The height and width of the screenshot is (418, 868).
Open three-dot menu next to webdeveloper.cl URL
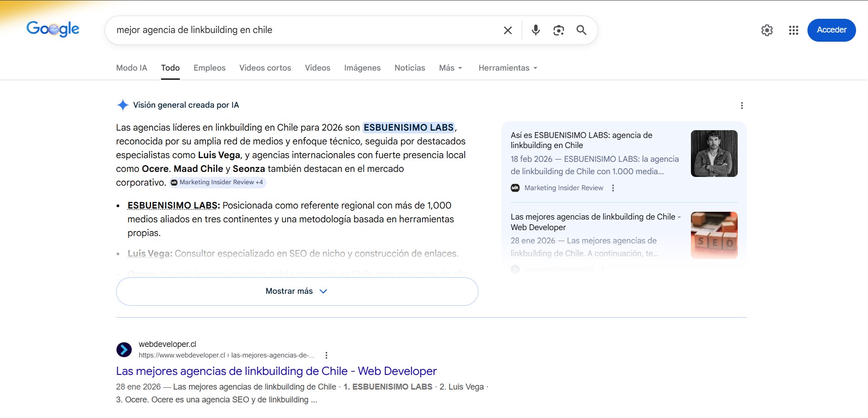(x=326, y=355)
